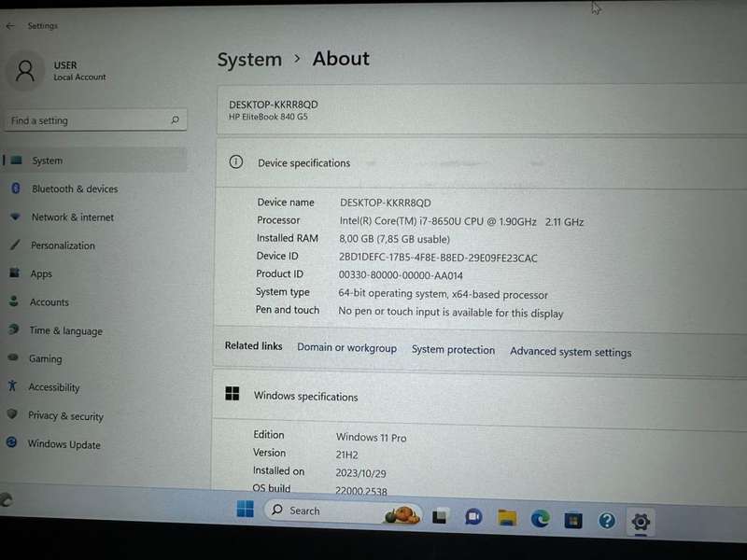Image resolution: width=747 pixels, height=560 pixels.
Task: Click the search magnifier in Find a setting
Action: click(176, 120)
